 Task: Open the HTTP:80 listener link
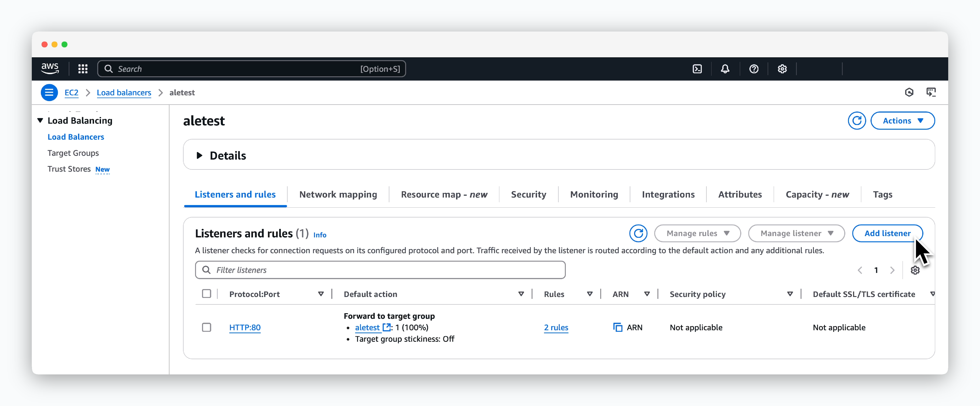pos(245,327)
